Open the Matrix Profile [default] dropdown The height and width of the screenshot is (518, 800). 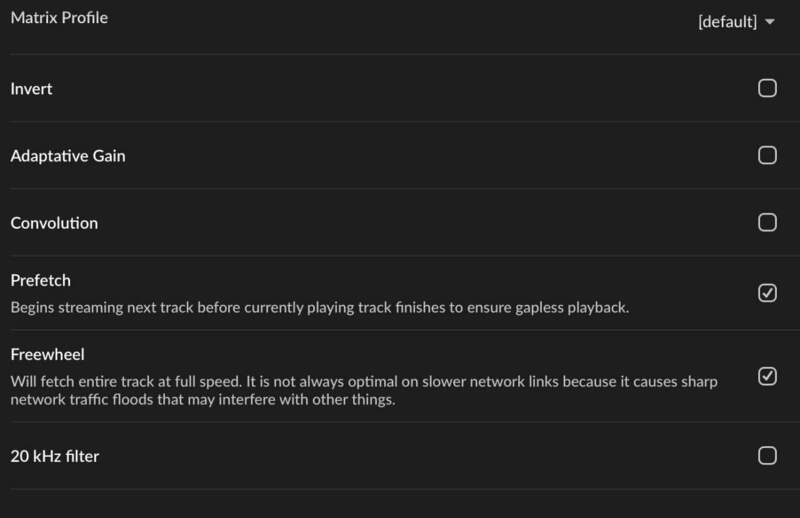[x=728, y=22]
